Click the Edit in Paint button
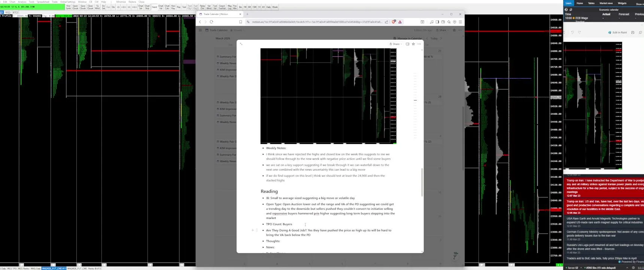Screen dimensions: 644x270 (x=618, y=32)
